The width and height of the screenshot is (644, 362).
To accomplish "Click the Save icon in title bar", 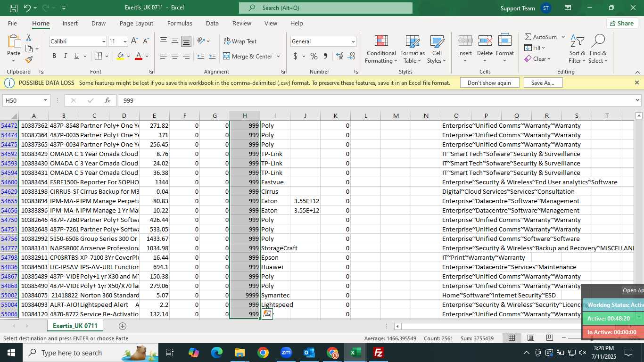I will coord(14,8).
